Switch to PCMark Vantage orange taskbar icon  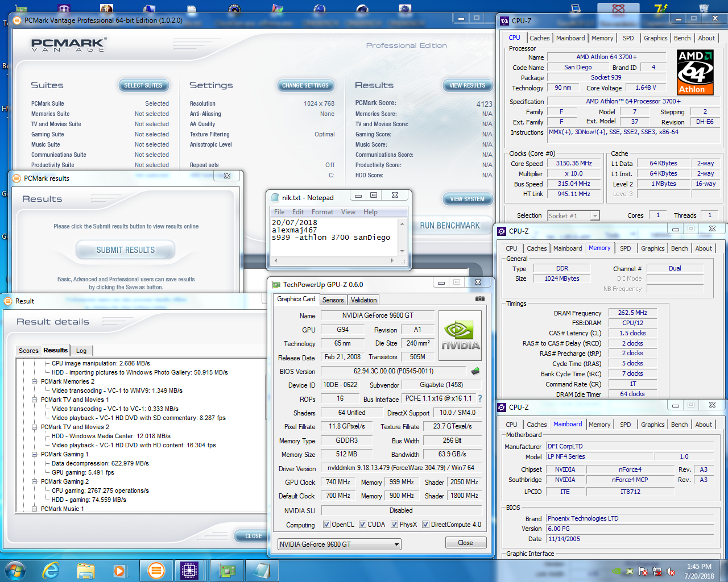point(156,570)
